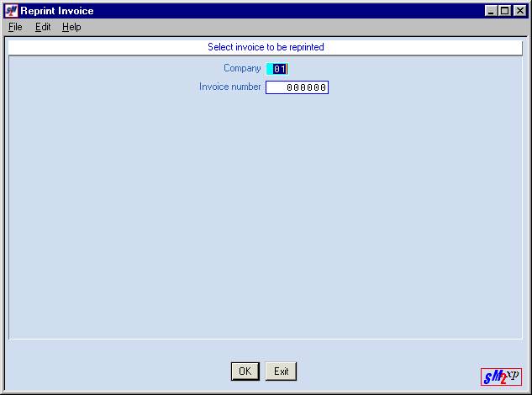Image resolution: width=532 pixels, height=395 pixels.
Task: Open the File menu
Action: point(15,27)
